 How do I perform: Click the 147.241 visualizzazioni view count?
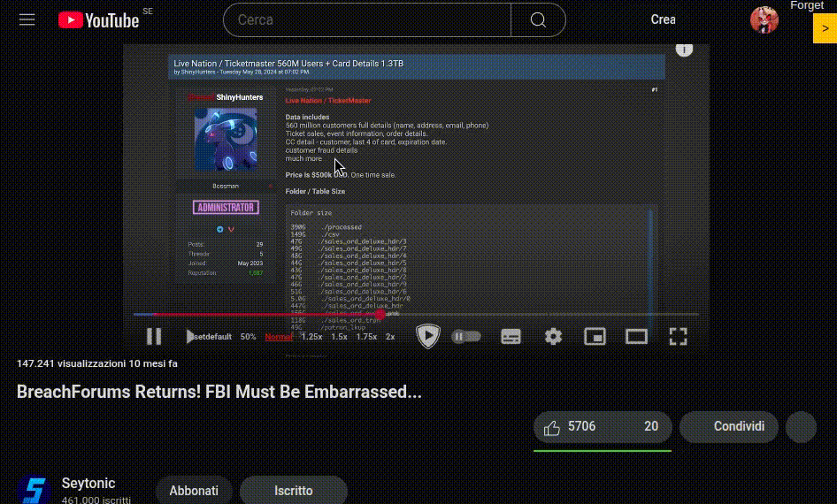pyautogui.click(x=71, y=363)
